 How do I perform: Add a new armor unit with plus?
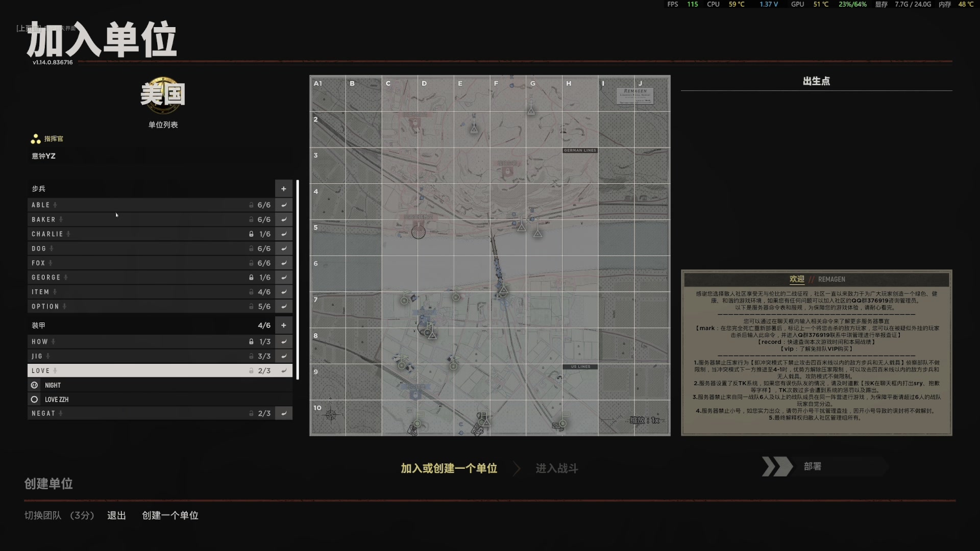pyautogui.click(x=283, y=325)
